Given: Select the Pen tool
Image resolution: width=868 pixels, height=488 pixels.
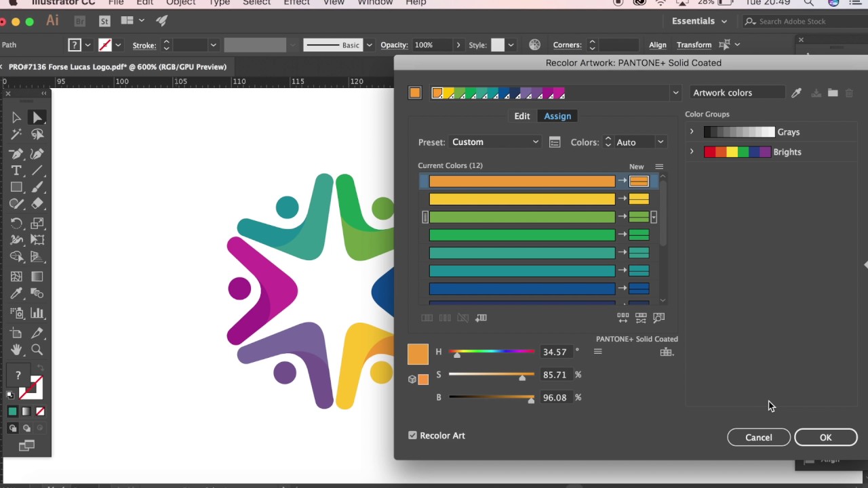Looking at the screenshot, I should coord(16,153).
